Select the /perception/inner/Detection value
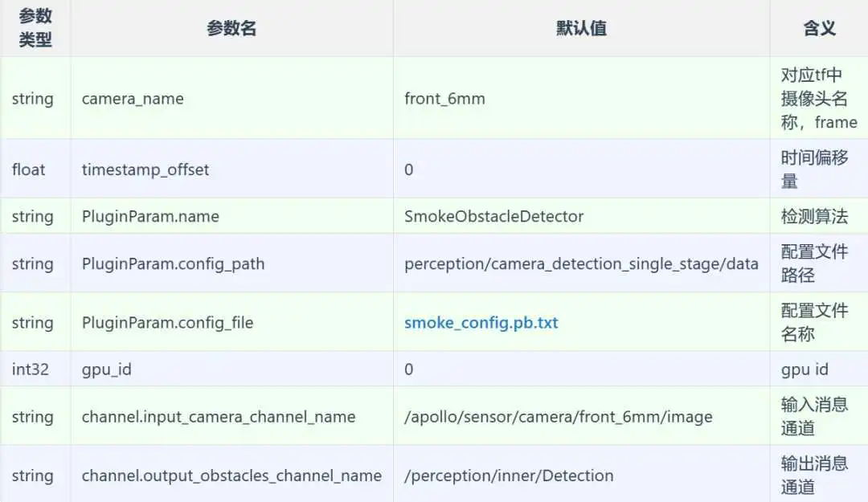The width and height of the screenshot is (868, 502). [509, 475]
